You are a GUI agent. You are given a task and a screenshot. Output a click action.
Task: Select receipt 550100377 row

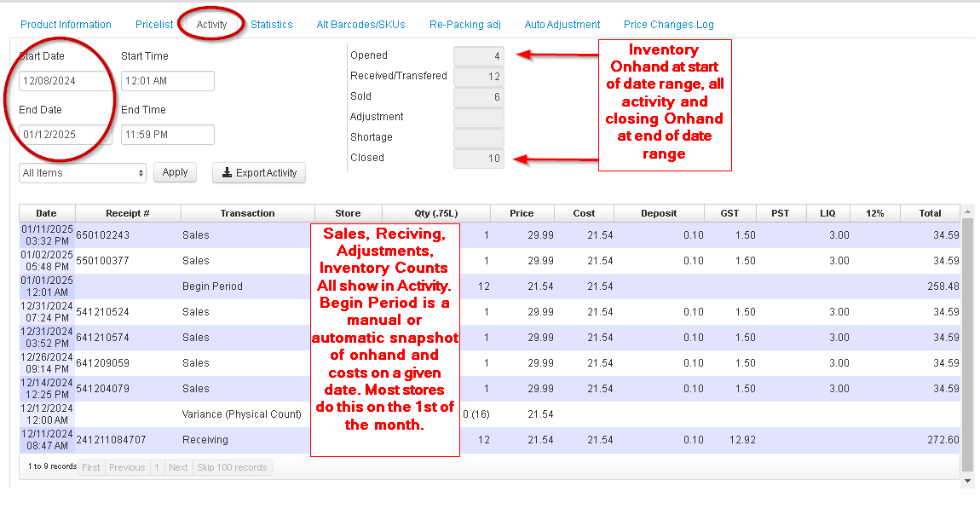click(489, 261)
